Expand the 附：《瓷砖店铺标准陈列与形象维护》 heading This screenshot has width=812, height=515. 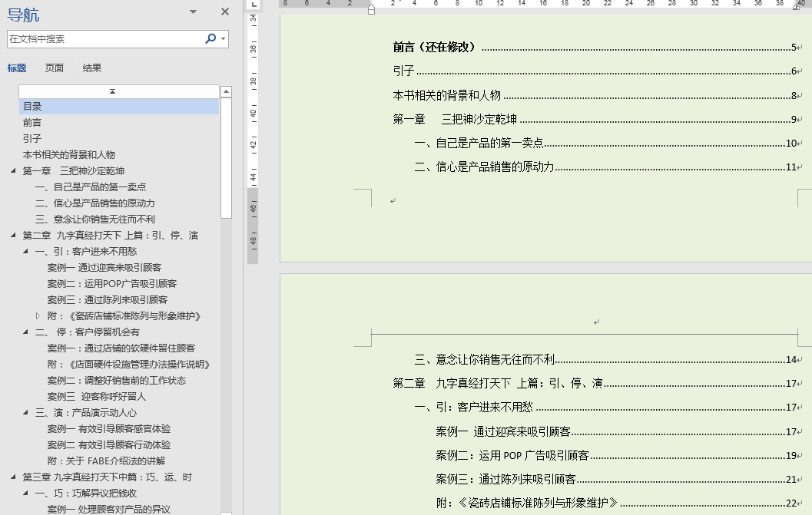coord(38,316)
